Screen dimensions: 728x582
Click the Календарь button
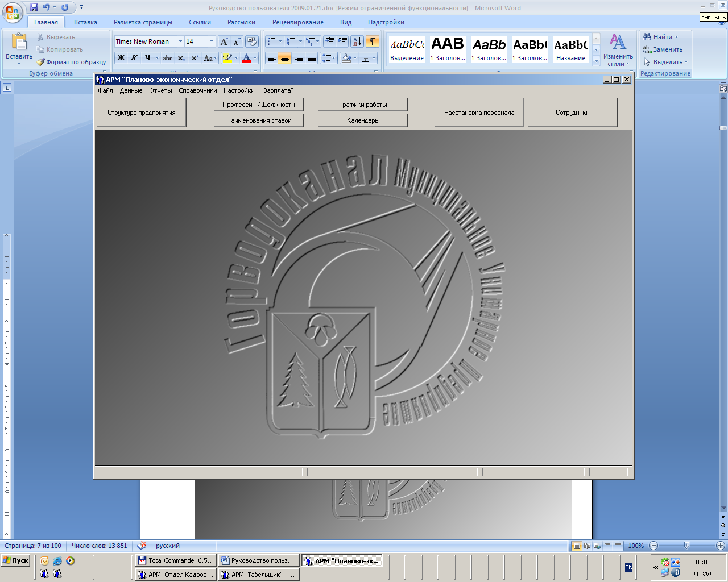(363, 120)
